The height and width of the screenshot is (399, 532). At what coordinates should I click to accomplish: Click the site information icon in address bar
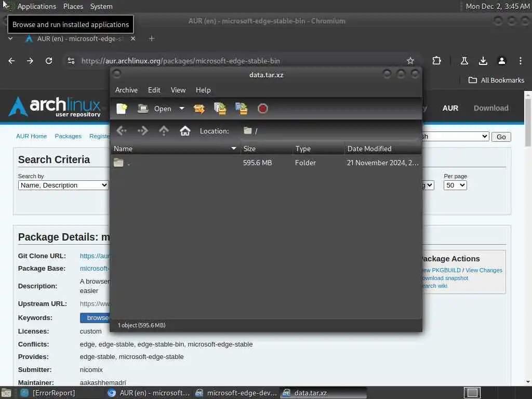coord(71,61)
